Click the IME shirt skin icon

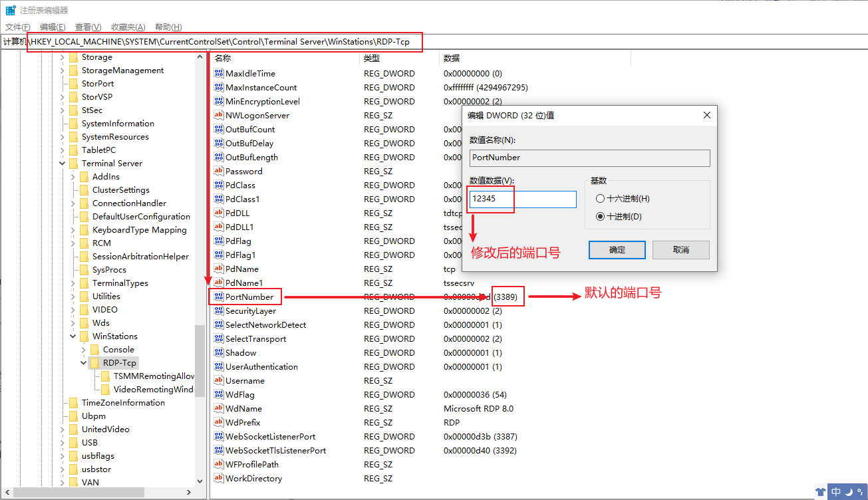click(821, 492)
